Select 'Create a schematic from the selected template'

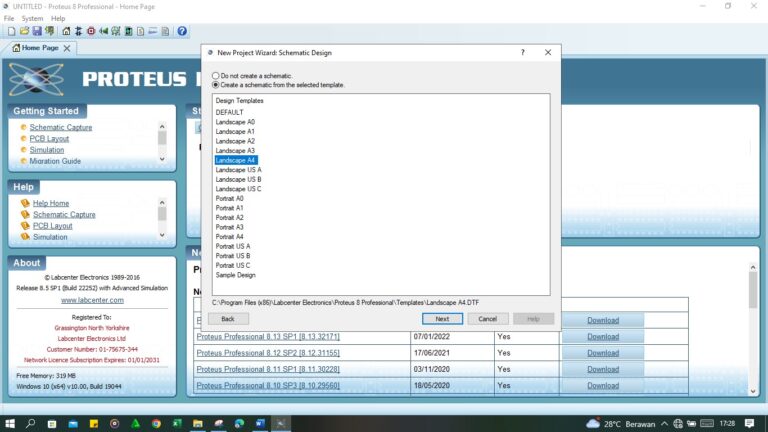(216, 85)
